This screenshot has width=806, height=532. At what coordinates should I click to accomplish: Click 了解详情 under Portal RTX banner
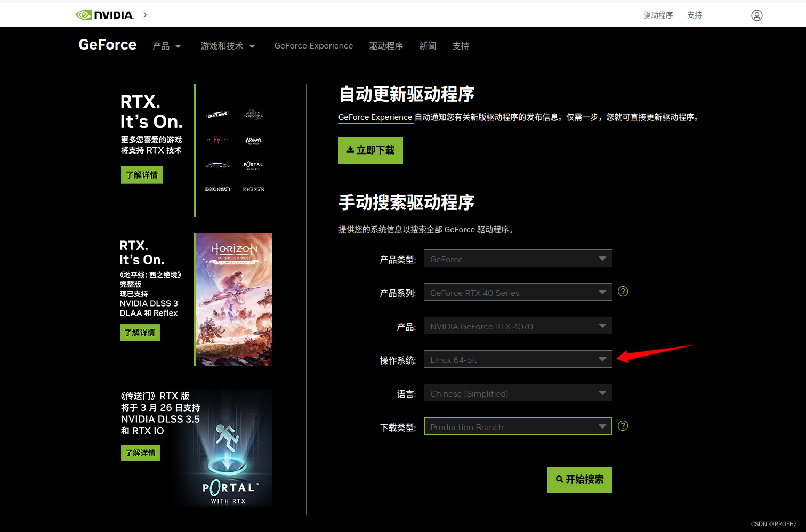tap(140, 453)
